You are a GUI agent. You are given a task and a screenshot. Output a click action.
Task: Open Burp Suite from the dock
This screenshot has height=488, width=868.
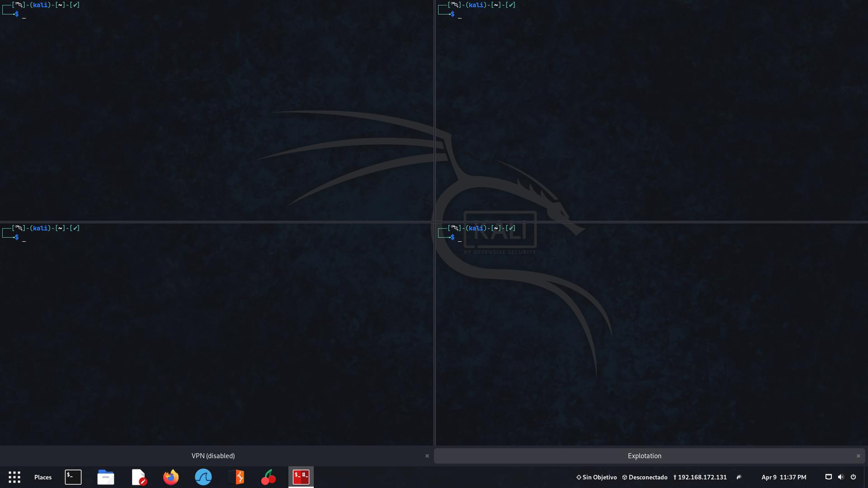pos(236,477)
